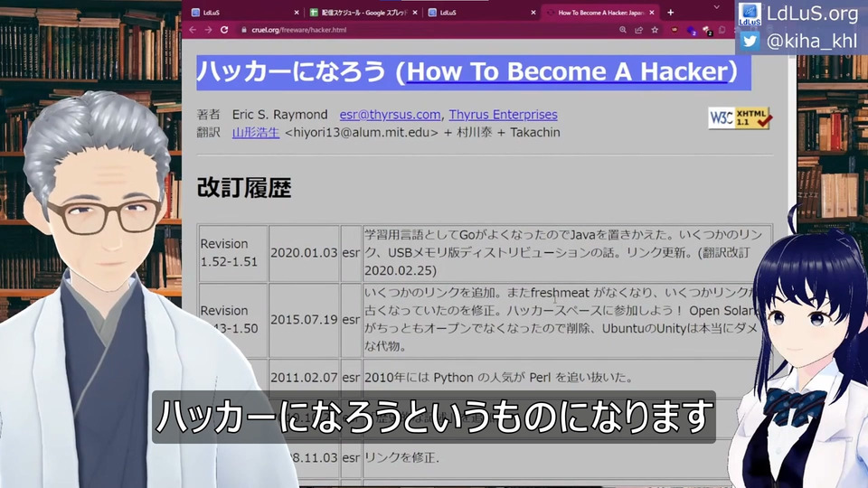Close the first LdLuS tab
Viewport: 868px width, 488px height.
pos(297,12)
